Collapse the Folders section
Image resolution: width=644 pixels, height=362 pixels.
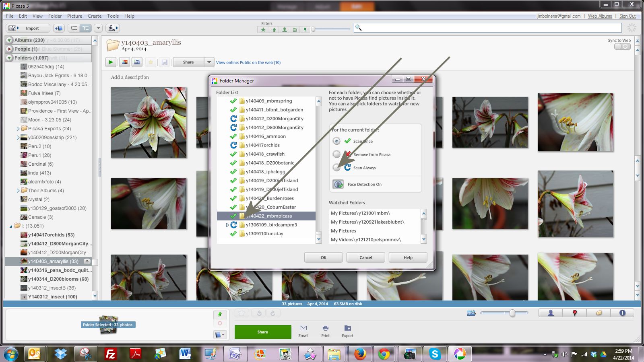point(9,58)
